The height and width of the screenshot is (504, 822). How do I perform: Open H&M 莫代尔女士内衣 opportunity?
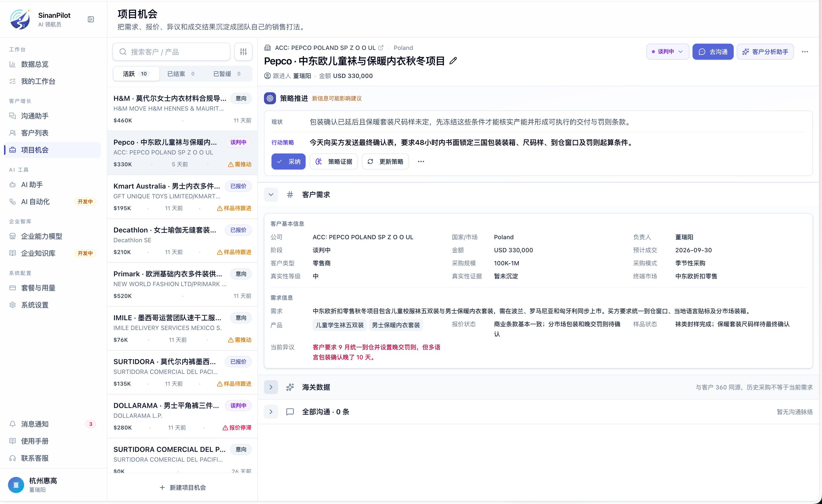[182, 109]
